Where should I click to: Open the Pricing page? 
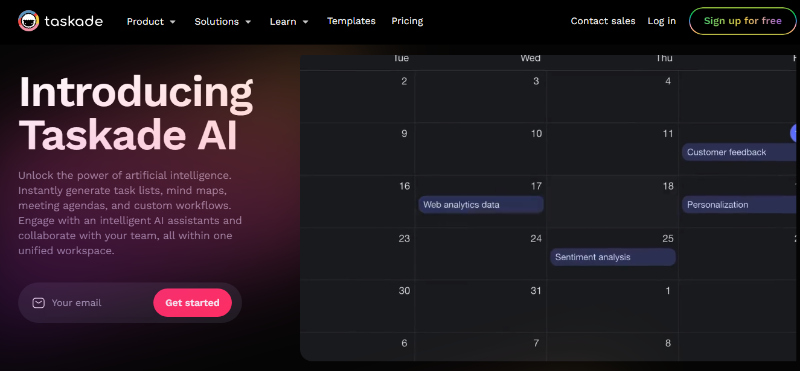pyautogui.click(x=407, y=21)
